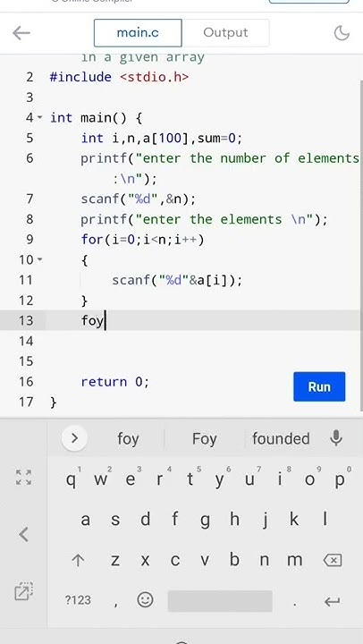Open the Output tab
Image resolution: width=363 pixels, height=644 pixels.
[x=225, y=33]
